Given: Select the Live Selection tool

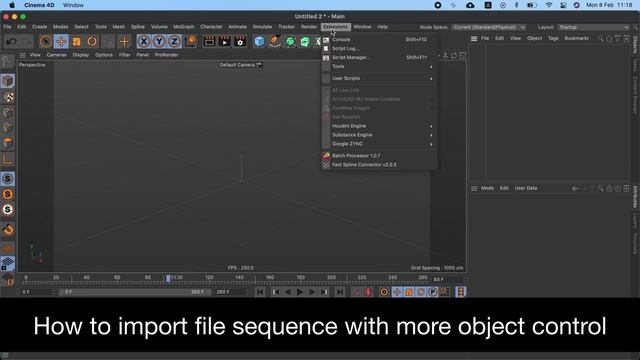Looking at the screenshot, I should (x=46, y=42).
